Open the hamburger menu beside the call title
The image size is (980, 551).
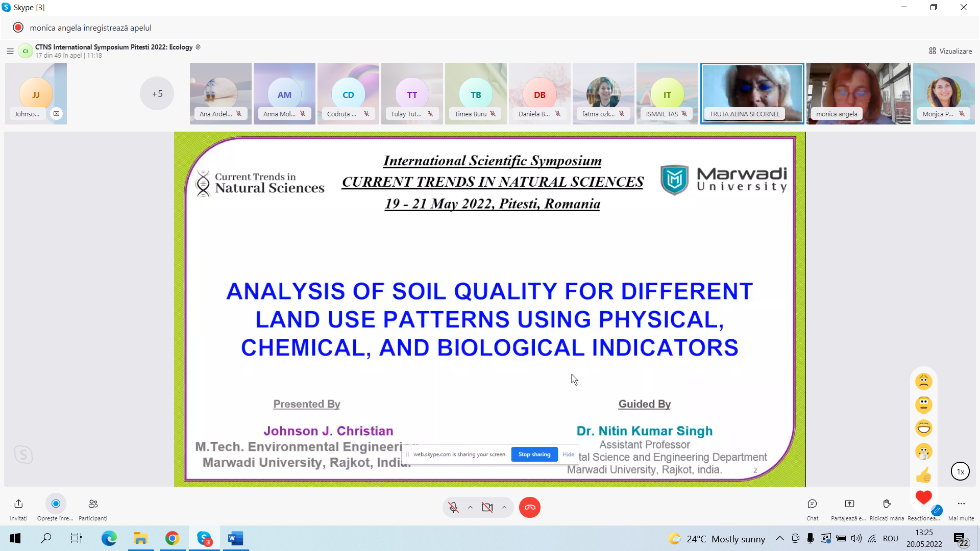pos(10,51)
